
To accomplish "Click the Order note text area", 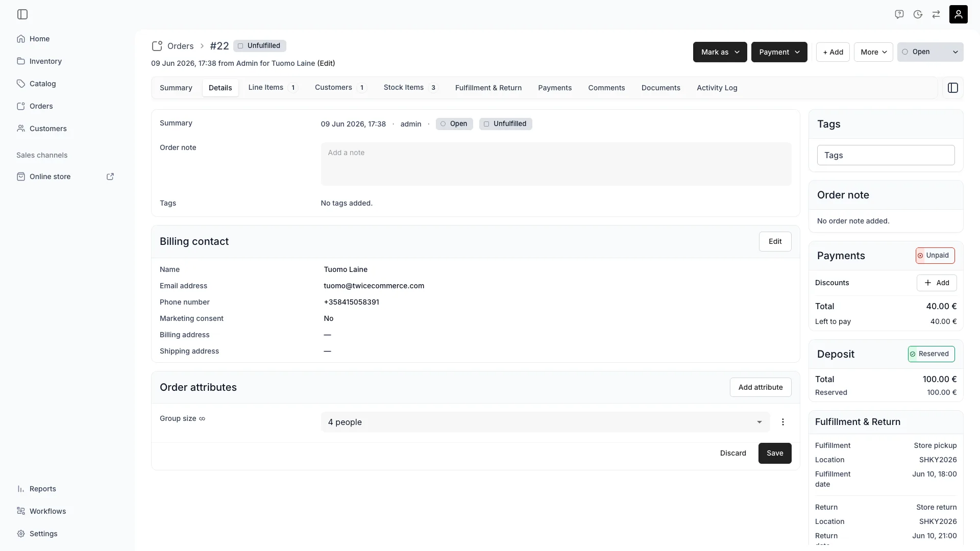I will coord(556,164).
